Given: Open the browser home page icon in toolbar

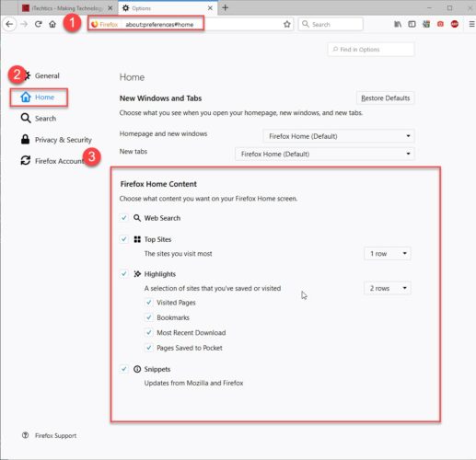Looking at the screenshot, I should (x=52, y=24).
